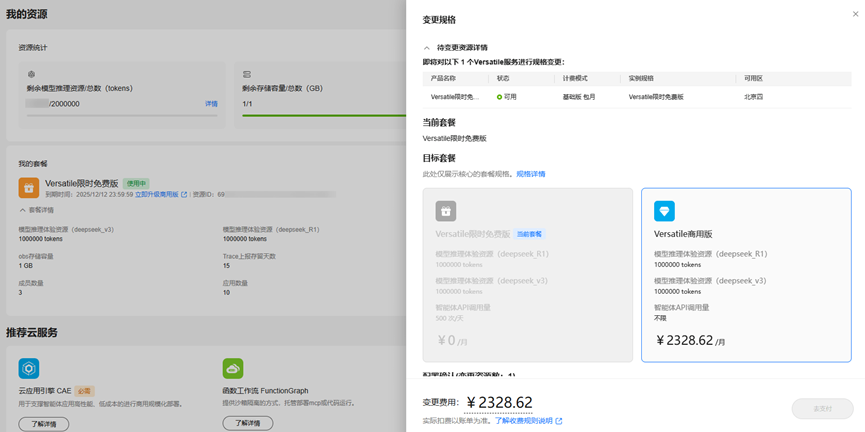
Task: Click the 使用中 status tag
Action: pos(136,183)
